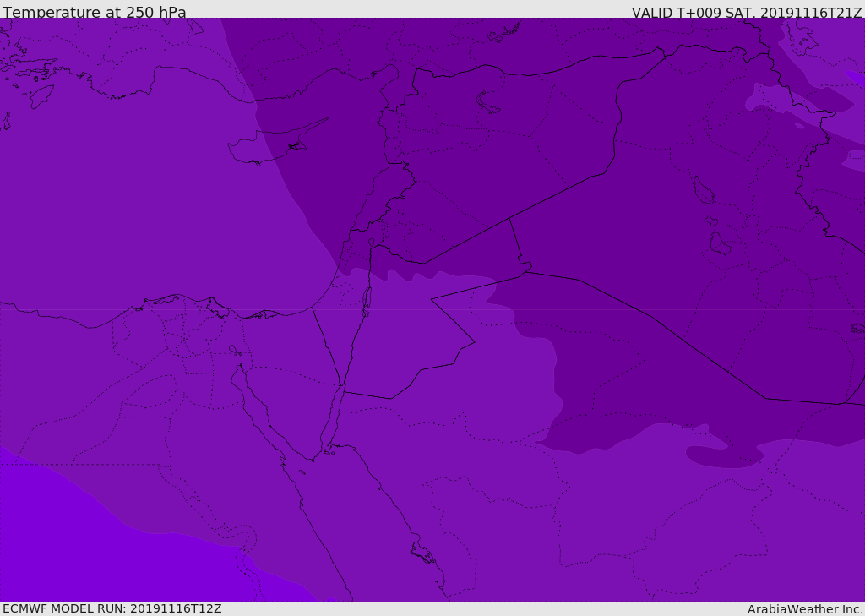
Task: Click the ArabiaWeather Inc. credit text
Action: point(804,609)
